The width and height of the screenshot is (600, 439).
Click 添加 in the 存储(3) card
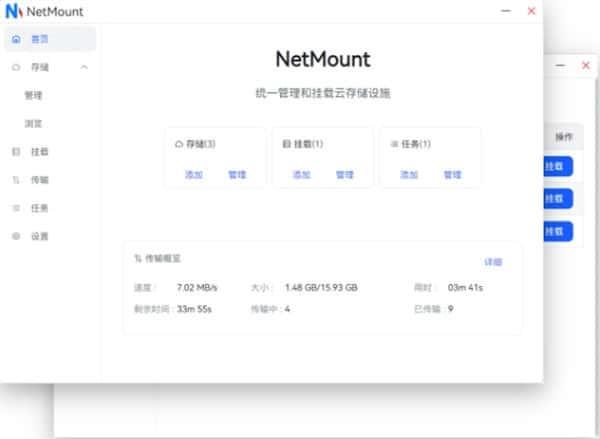[x=193, y=174]
